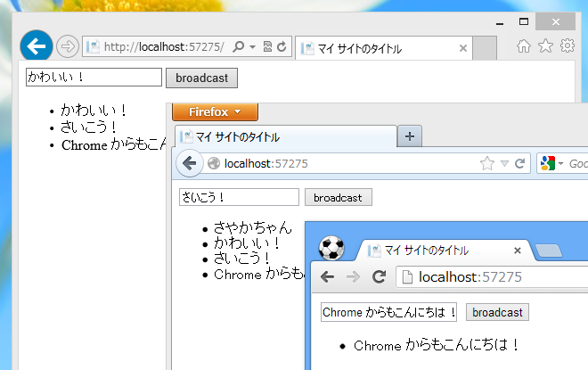This screenshot has width=588, height=370.
Task: Click Chrome soccer ball profile icon
Action: 331,248
